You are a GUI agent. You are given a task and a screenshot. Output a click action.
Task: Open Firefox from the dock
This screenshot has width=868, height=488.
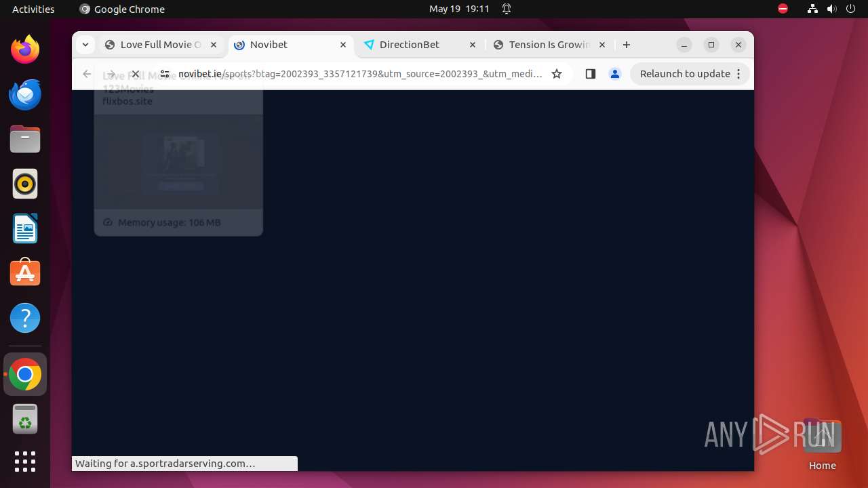[25, 49]
